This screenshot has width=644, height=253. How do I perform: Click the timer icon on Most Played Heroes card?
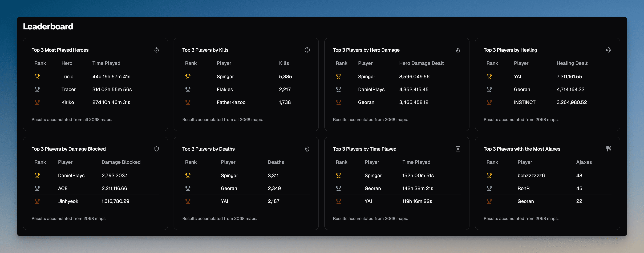coord(156,50)
